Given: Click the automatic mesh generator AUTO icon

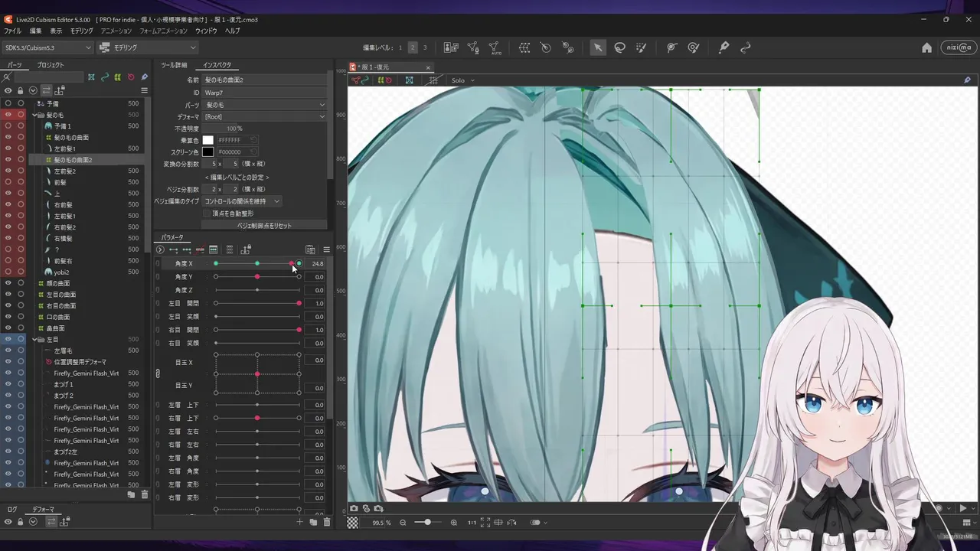Looking at the screenshot, I should [x=495, y=48].
